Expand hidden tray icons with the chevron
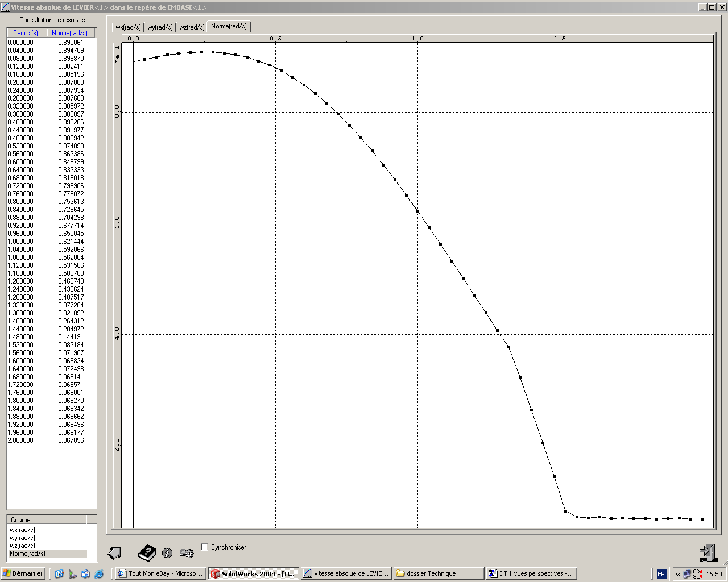The image size is (728, 582). click(678, 574)
